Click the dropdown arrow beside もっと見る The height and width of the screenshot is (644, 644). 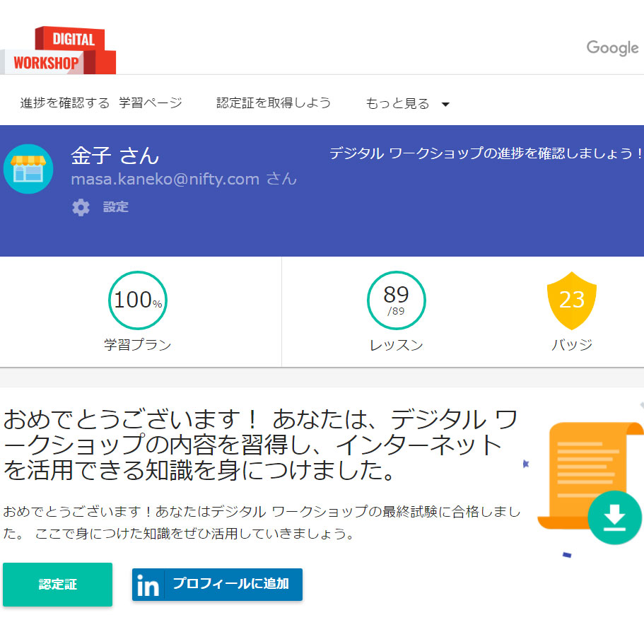click(445, 105)
